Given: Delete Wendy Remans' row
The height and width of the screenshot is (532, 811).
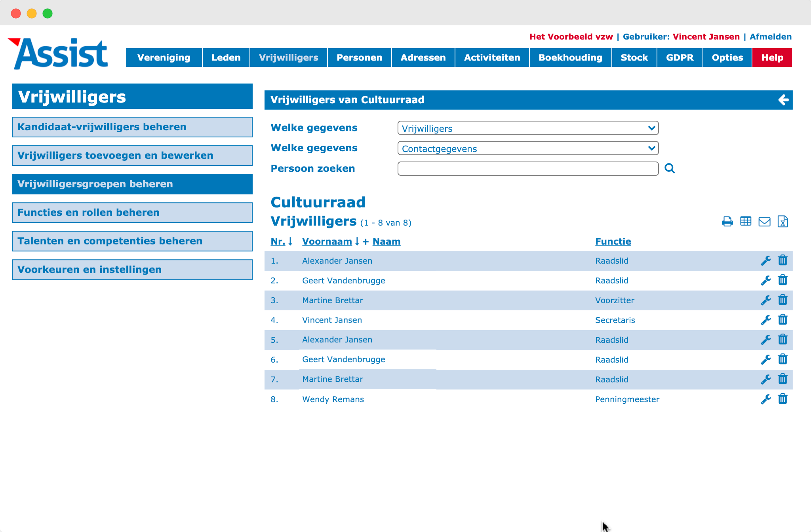Looking at the screenshot, I should point(783,399).
